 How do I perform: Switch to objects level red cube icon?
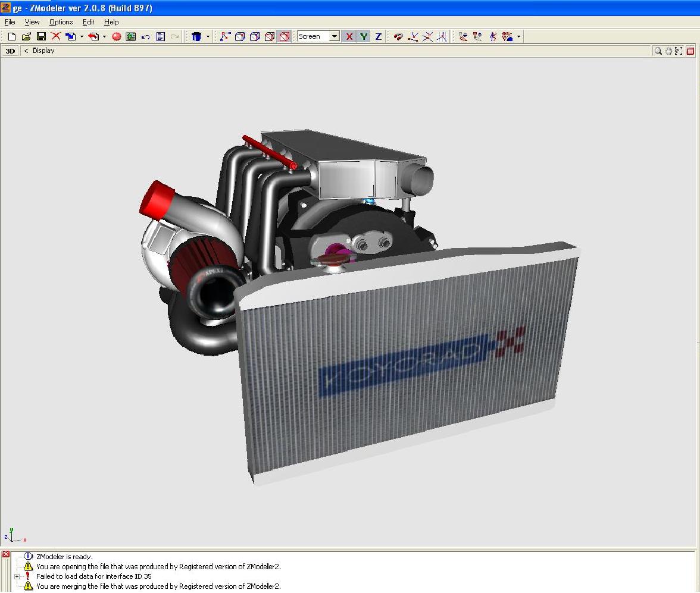pos(270,37)
